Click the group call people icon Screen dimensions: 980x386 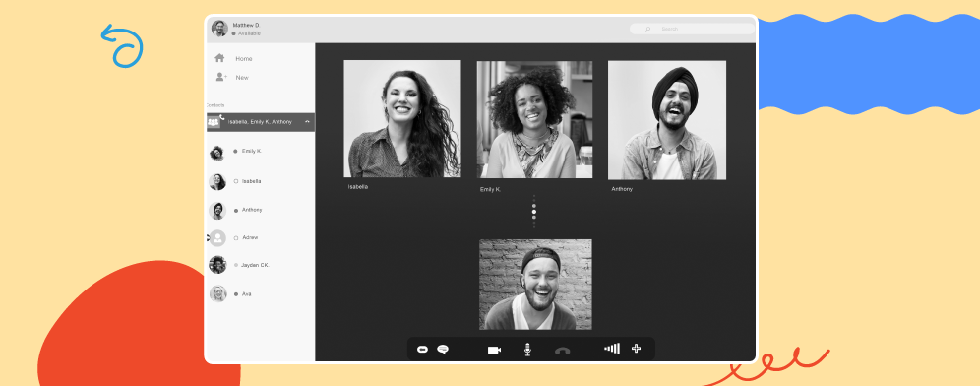(x=214, y=122)
